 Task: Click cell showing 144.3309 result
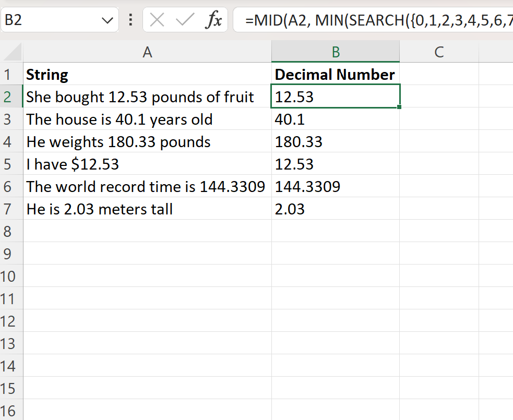tap(335, 186)
